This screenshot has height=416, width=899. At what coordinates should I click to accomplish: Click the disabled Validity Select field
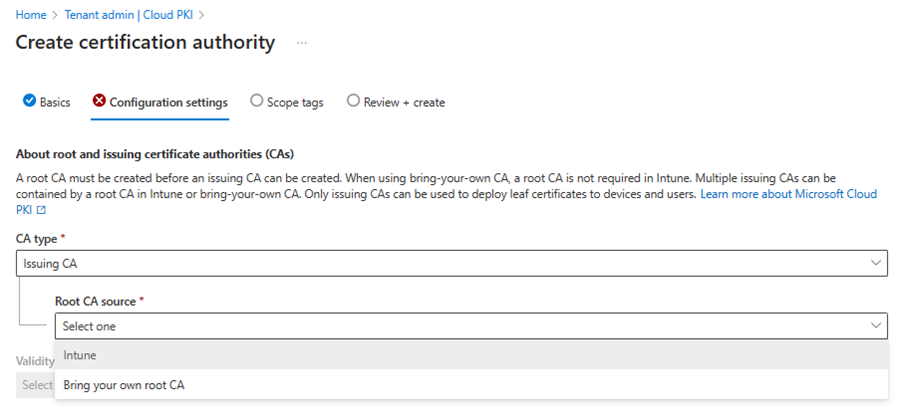coord(35,385)
